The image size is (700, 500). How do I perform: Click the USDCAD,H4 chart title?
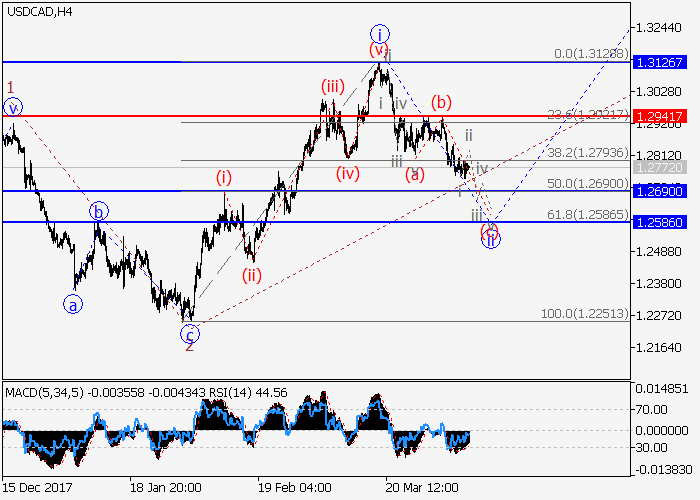(x=38, y=10)
